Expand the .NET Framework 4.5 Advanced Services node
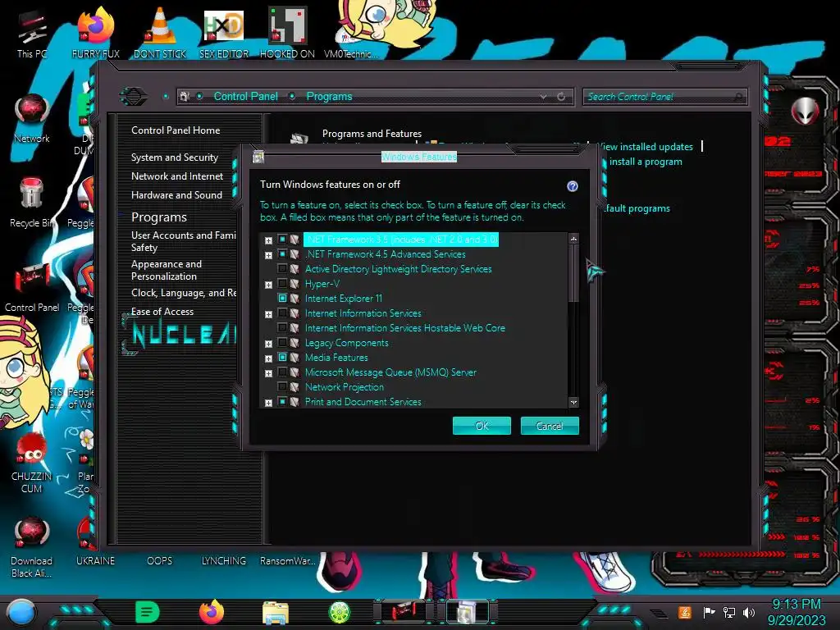 pos(268,256)
